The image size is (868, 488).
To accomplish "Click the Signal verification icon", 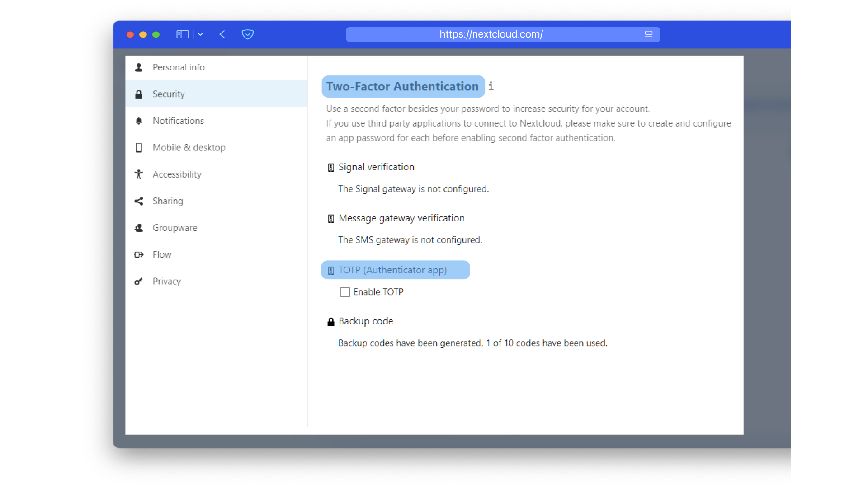I will coord(331,168).
